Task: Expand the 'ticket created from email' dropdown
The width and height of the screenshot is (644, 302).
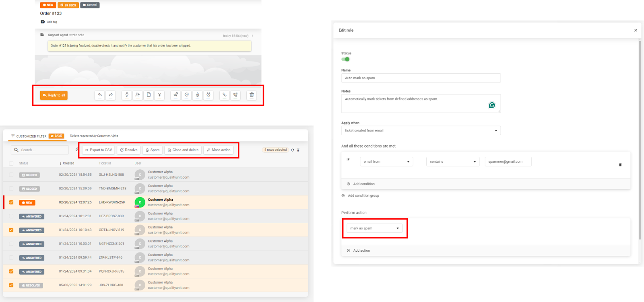Action: point(421,131)
